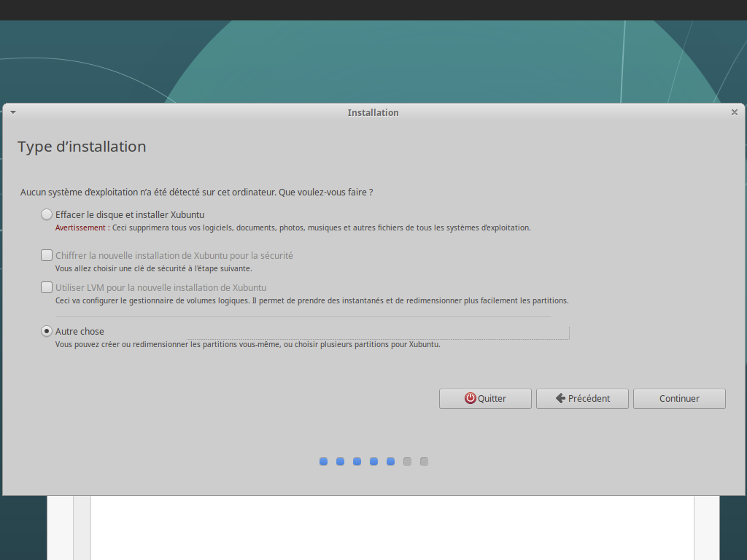Click the 'Installation' window title
Viewport: 747px width, 560px height.
(x=373, y=112)
